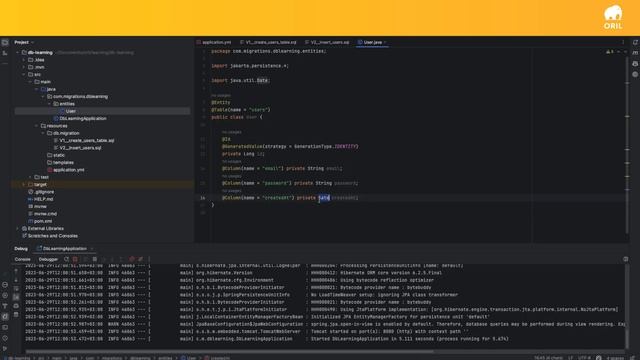This screenshot has width=640, height=360.
Task: Click the console horizontal scrollbar
Action: [x=229, y=351]
